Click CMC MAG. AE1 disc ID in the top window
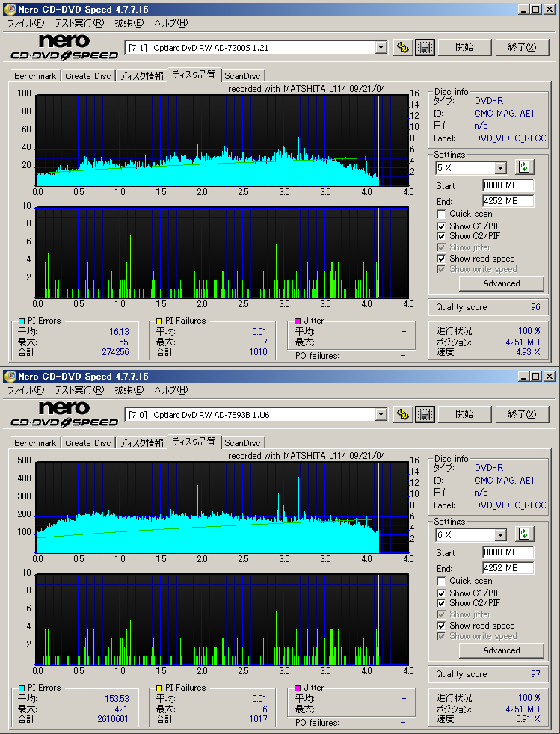The width and height of the screenshot is (560, 734). [x=504, y=114]
